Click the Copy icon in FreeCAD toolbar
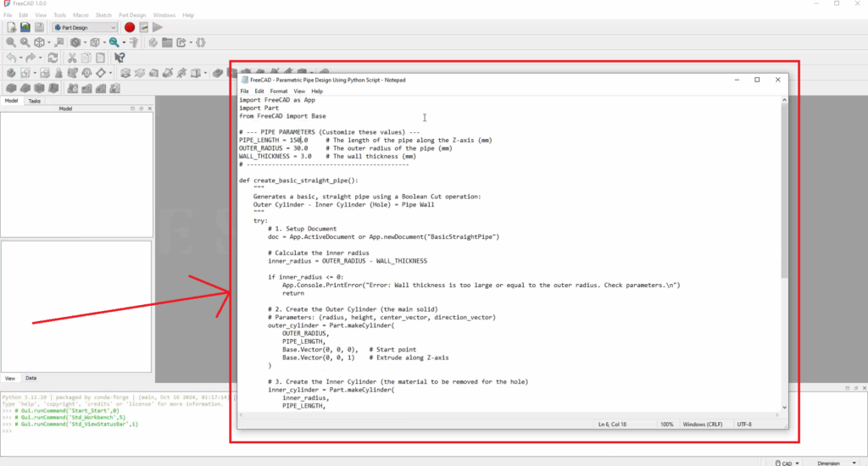Viewport: 868px width, 466px height. tap(86, 58)
